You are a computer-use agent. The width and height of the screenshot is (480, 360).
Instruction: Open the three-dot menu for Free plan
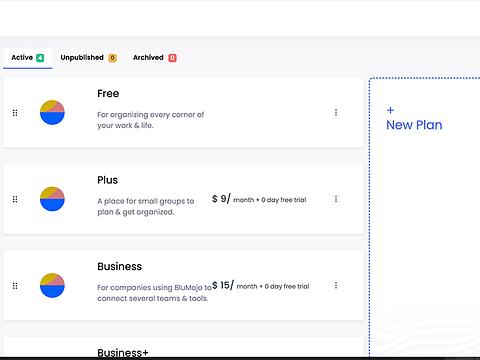pyautogui.click(x=336, y=112)
